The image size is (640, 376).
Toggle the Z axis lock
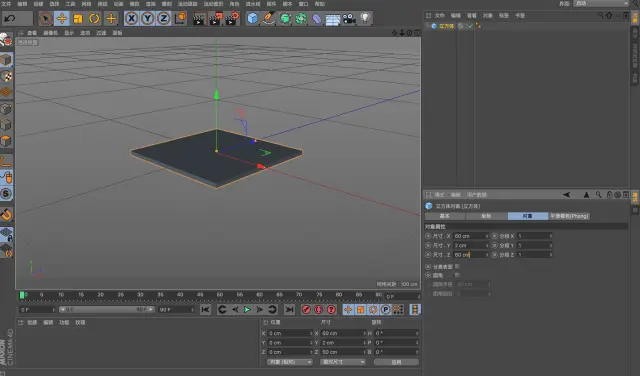click(163, 19)
